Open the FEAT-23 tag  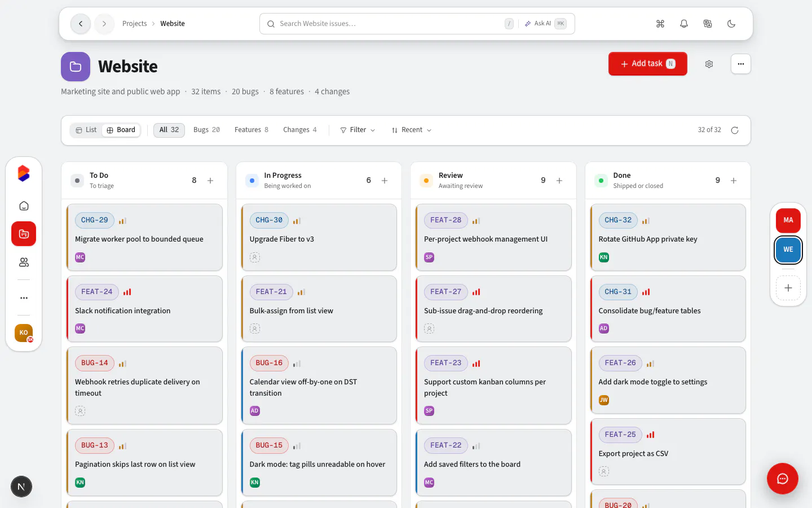(x=445, y=363)
